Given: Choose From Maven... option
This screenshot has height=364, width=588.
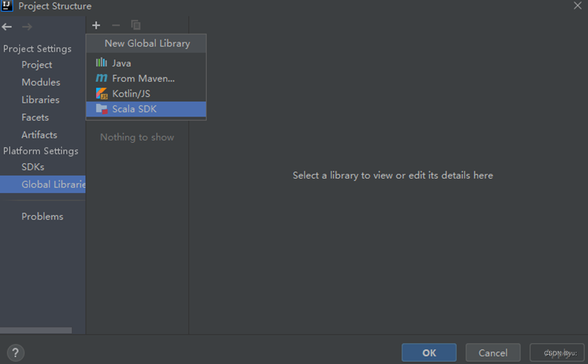Looking at the screenshot, I should (146, 78).
